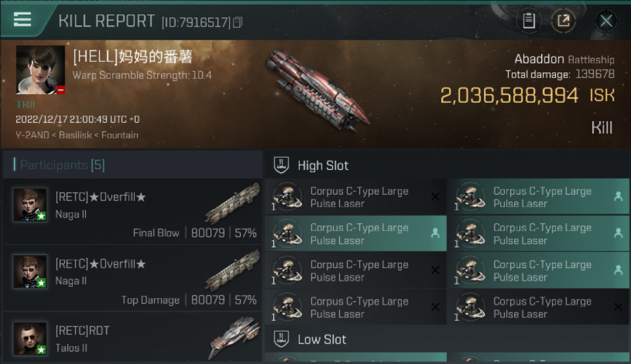
Task: Click the red standing badge on victim portrait
Action: click(x=61, y=90)
